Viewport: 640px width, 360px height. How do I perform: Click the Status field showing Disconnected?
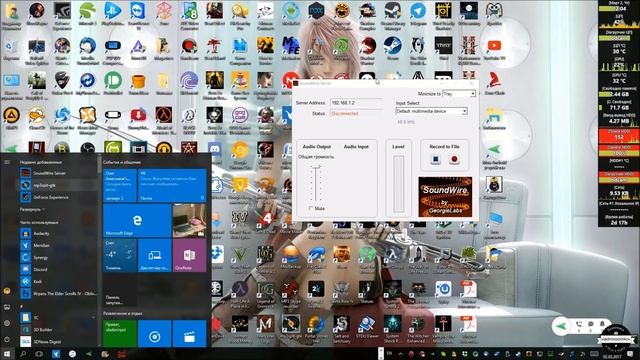pos(356,113)
